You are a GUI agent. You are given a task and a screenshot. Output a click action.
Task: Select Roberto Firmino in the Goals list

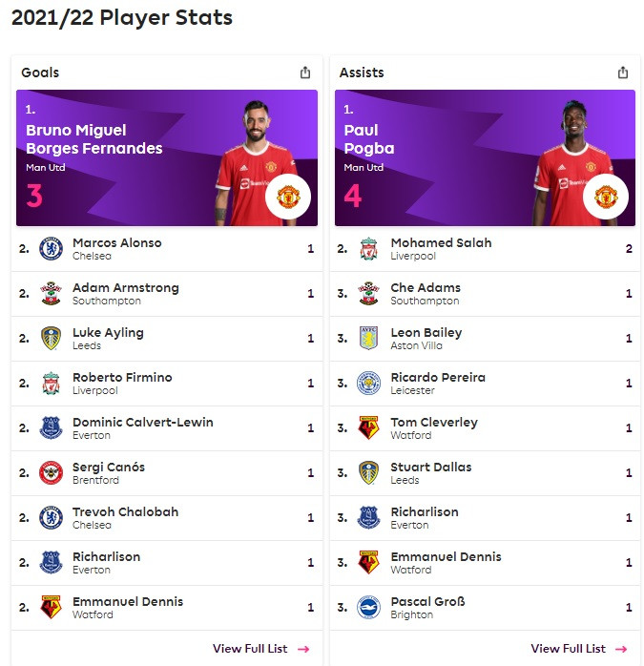167,384
